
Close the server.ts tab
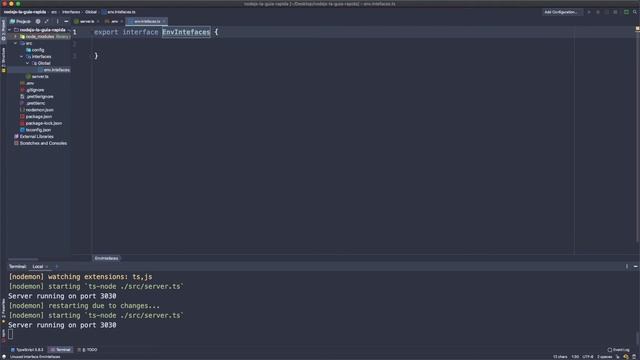point(98,21)
